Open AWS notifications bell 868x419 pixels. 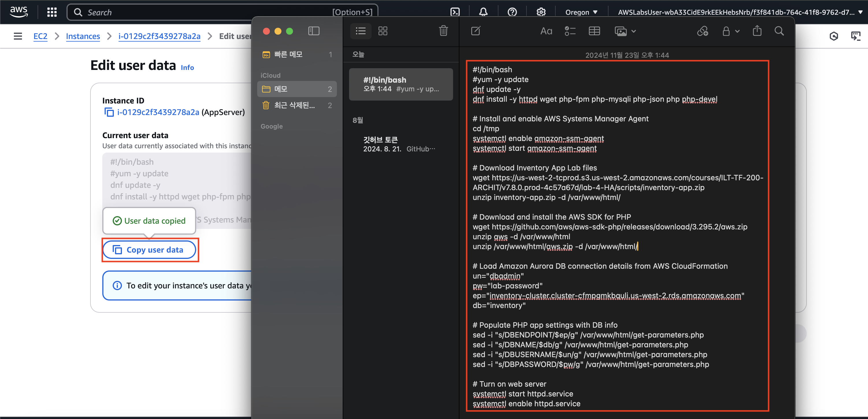click(x=483, y=12)
